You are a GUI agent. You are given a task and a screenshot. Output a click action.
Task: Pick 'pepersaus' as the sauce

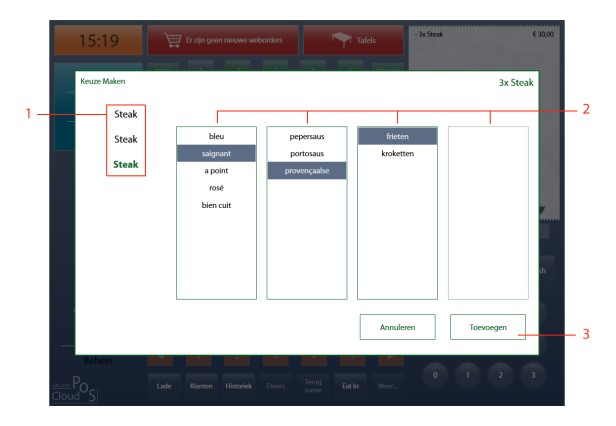coord(306,135)
